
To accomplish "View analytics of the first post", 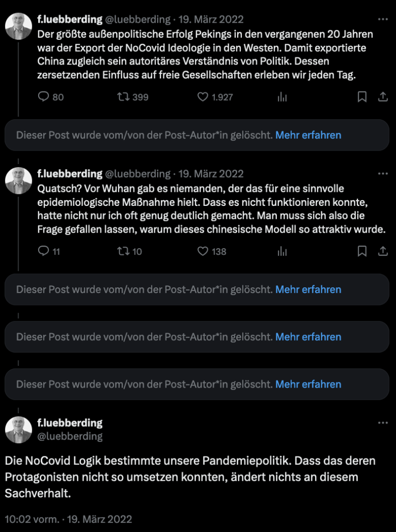I will [282, 96].
